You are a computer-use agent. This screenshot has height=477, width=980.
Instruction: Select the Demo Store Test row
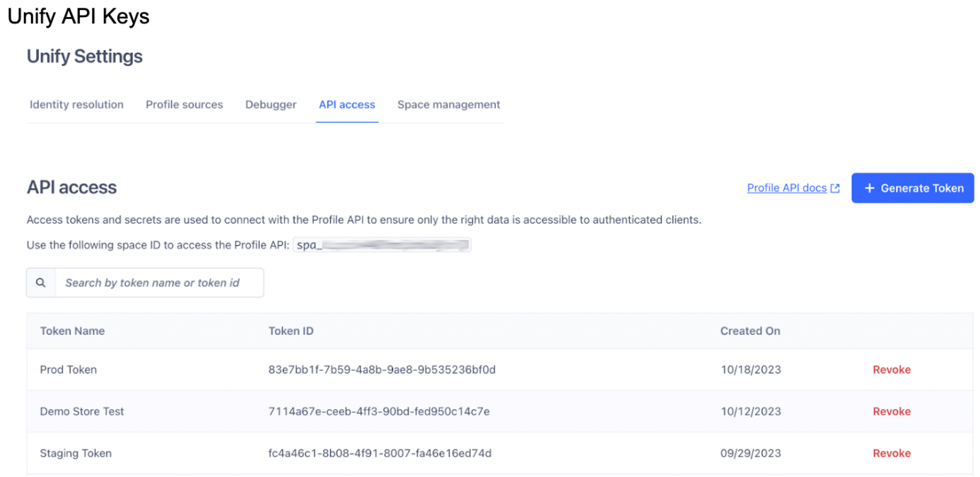(81, 411)
